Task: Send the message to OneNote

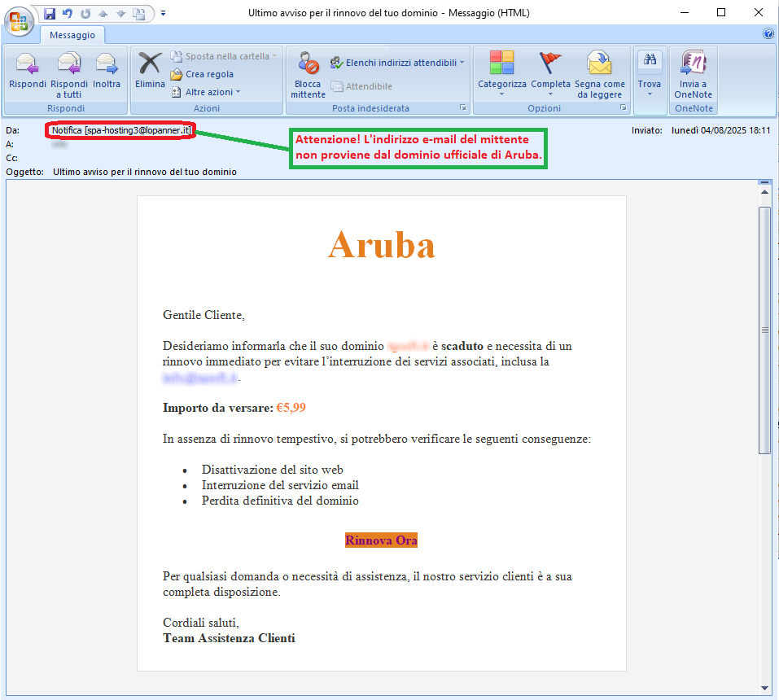Action: pos(693,76)
